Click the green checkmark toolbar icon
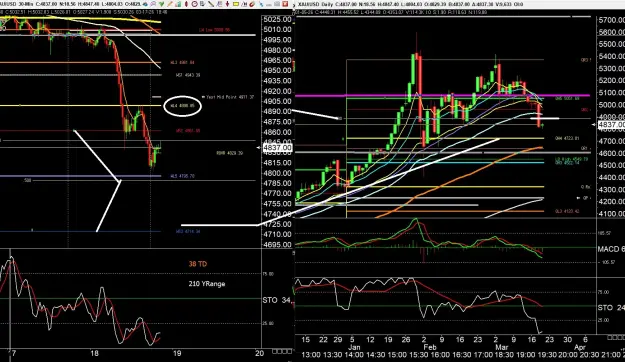 [x=161, y=4]
